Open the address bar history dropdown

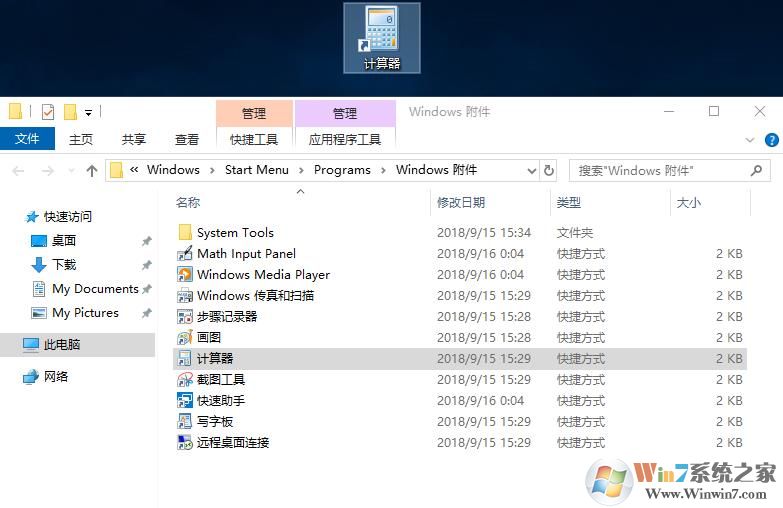[529, 170]
